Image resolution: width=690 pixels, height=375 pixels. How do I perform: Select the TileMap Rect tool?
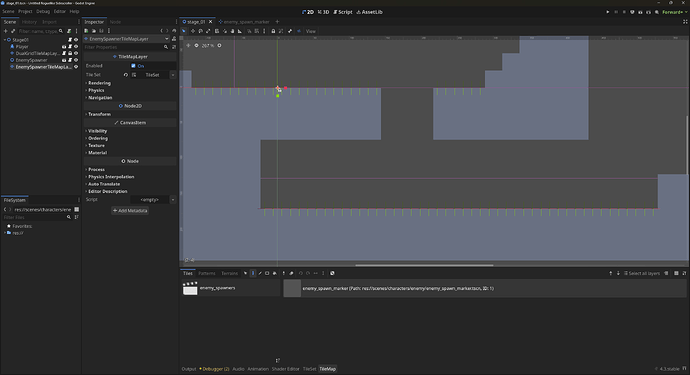[267, 273]
